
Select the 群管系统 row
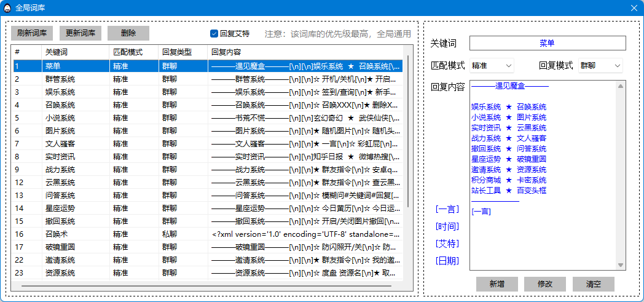click(x=207, y=79)
